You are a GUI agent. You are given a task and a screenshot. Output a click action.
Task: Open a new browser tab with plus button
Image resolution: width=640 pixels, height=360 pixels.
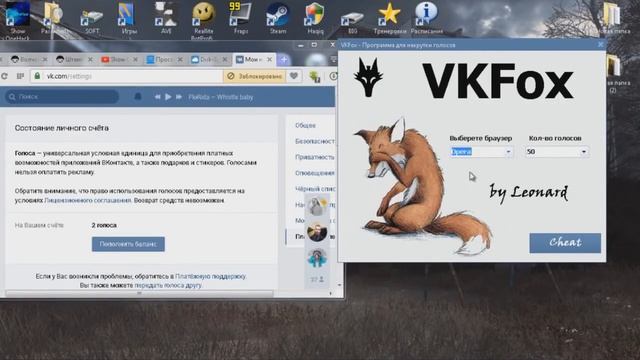click(284, 60)
